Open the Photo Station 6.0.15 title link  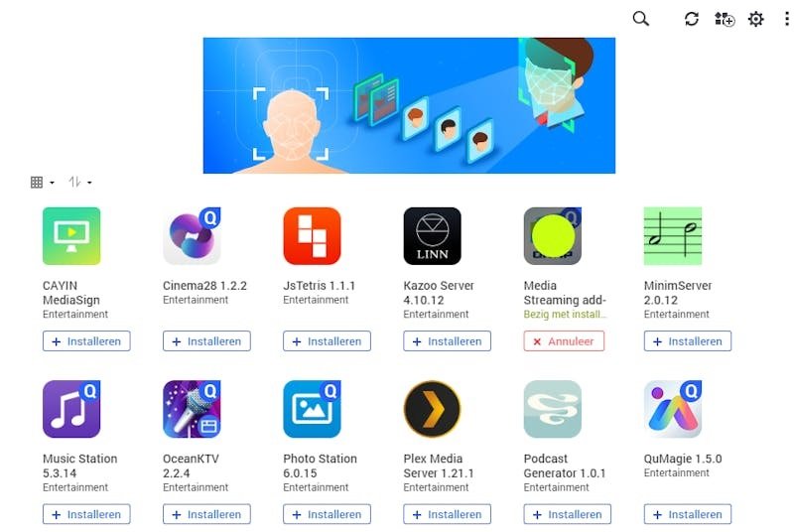[320, 465]
